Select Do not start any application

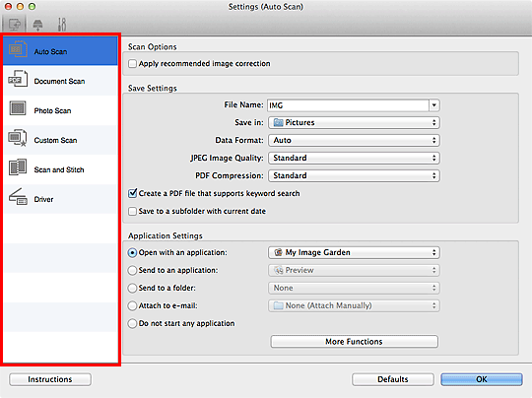point(132,323)
